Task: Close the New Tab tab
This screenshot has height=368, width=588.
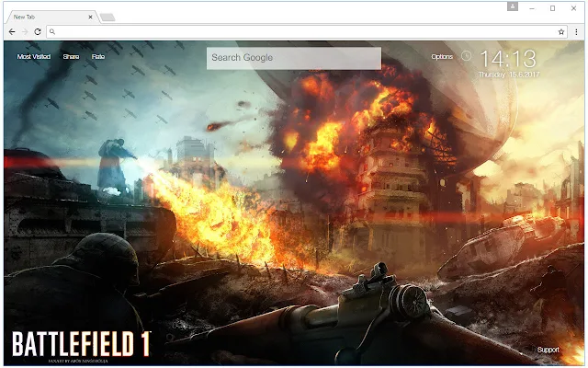Action: pos(90,17)
